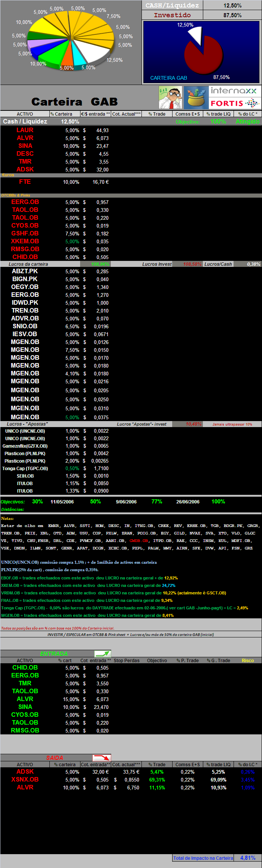The width and height of the screenshot is (262, 868).
Task: Select the SEIH.OB ticker
Action: point(25,476)
